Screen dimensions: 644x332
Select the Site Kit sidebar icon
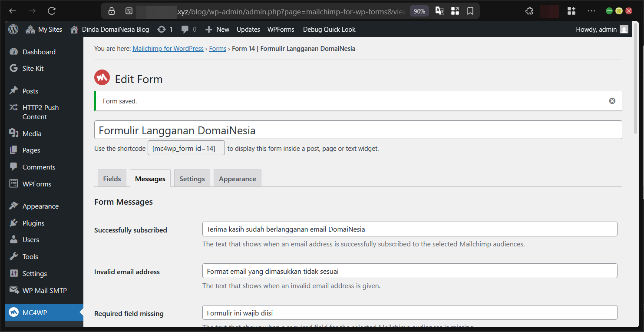pos(13,68)
